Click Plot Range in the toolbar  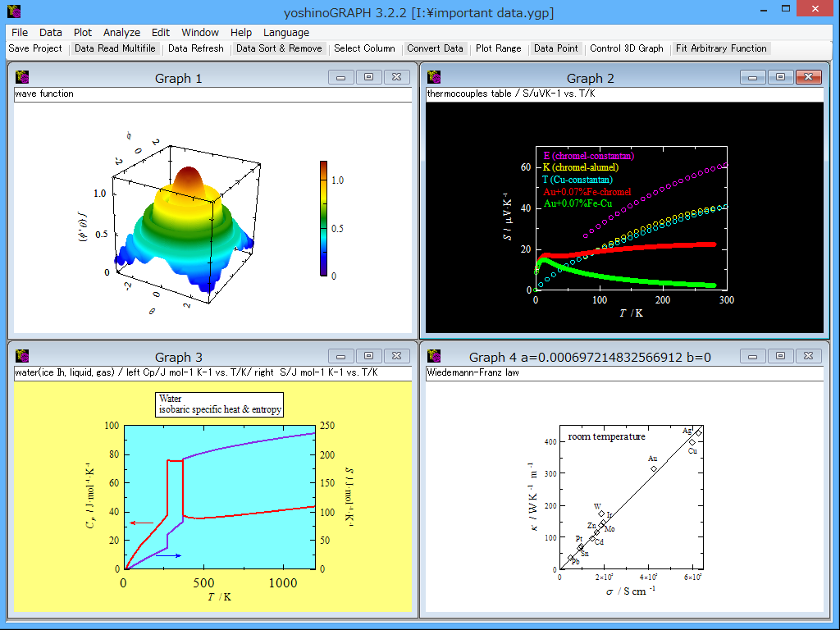click(498, 48)
